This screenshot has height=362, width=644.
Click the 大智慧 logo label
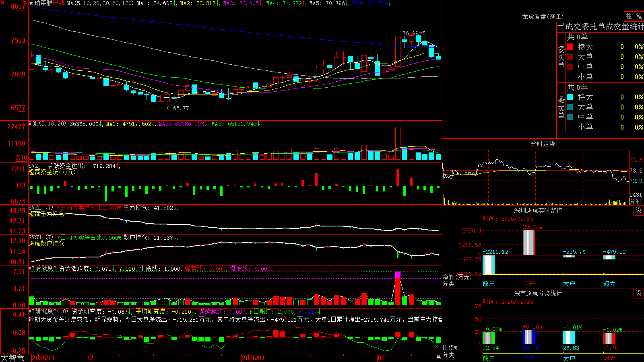[12, 358]
